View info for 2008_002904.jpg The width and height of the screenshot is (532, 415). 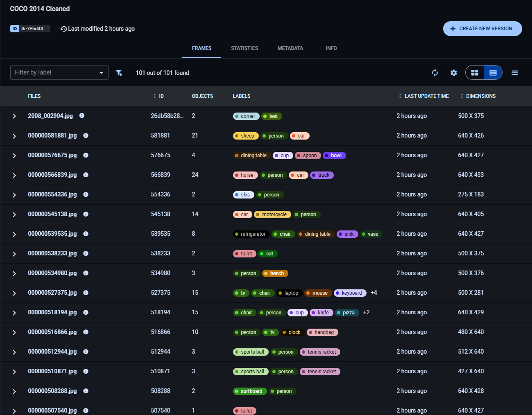pyautogui.click(x=81, y=116)
